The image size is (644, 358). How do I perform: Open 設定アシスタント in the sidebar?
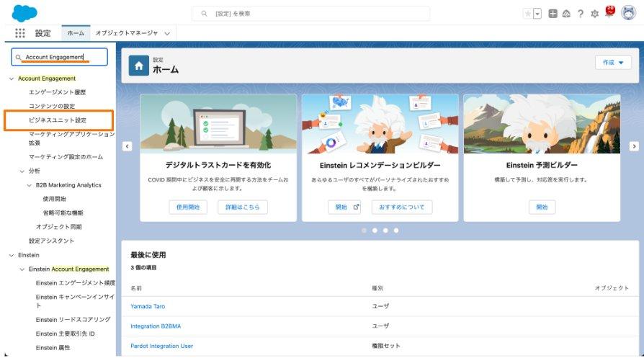tap(51, 241)
